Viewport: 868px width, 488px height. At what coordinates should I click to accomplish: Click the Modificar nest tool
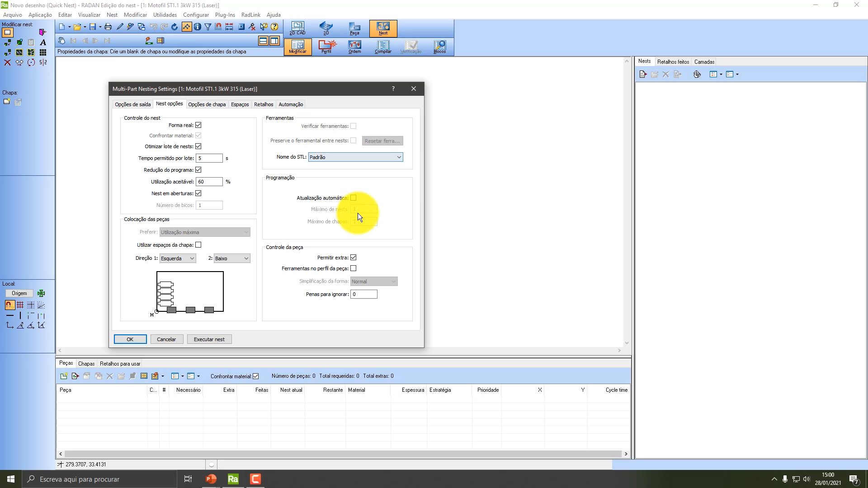point(297,47)
